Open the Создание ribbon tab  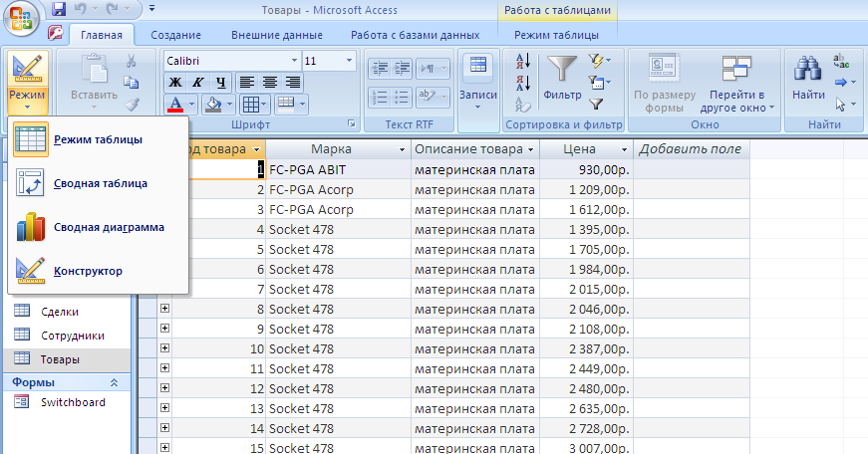pos(176,35)
